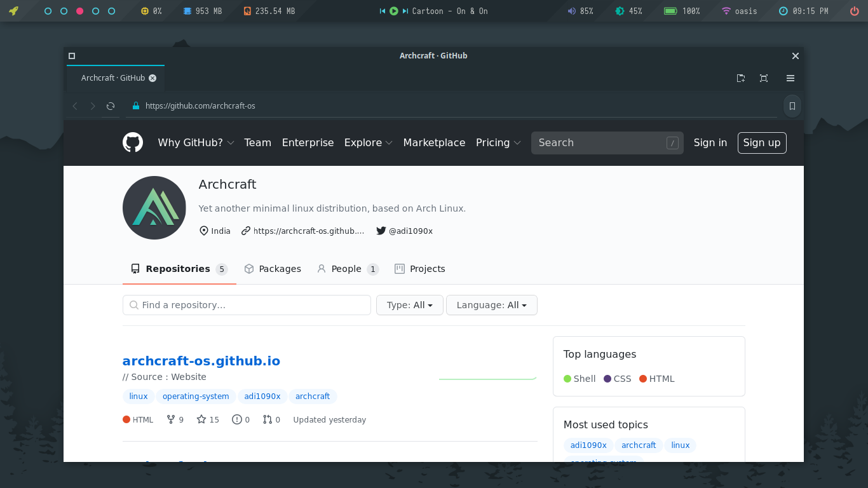Click the clock icon showing 09:15 PM
This screenshot has width=868, height=488.
point(783,11)
